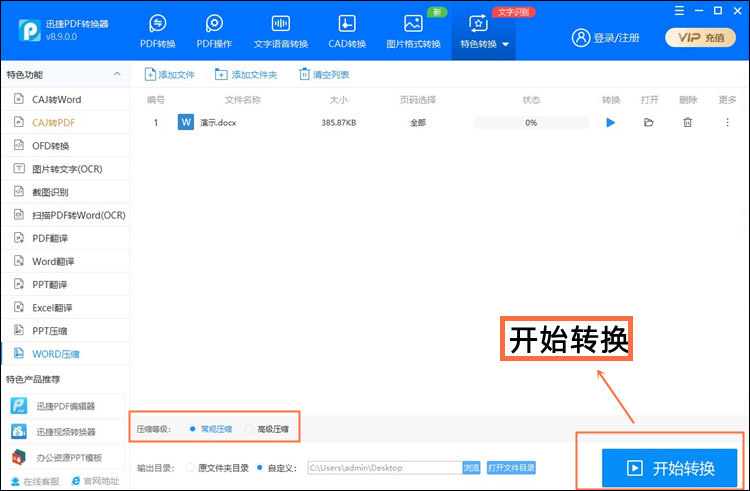Click the 在线客服 link
This screenshot has height=491, width=750.
pyautogui.click(x=35, y=481)
